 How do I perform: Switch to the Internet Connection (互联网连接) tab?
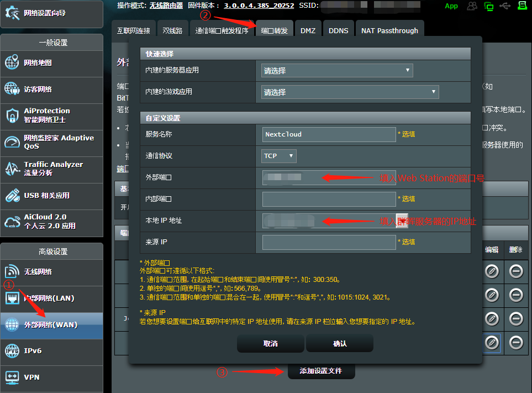point(133,30)
